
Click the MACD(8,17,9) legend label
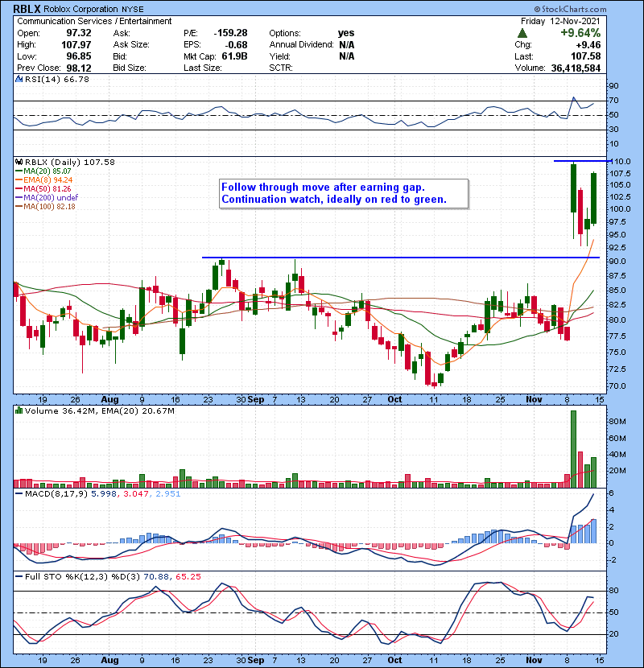56,494
